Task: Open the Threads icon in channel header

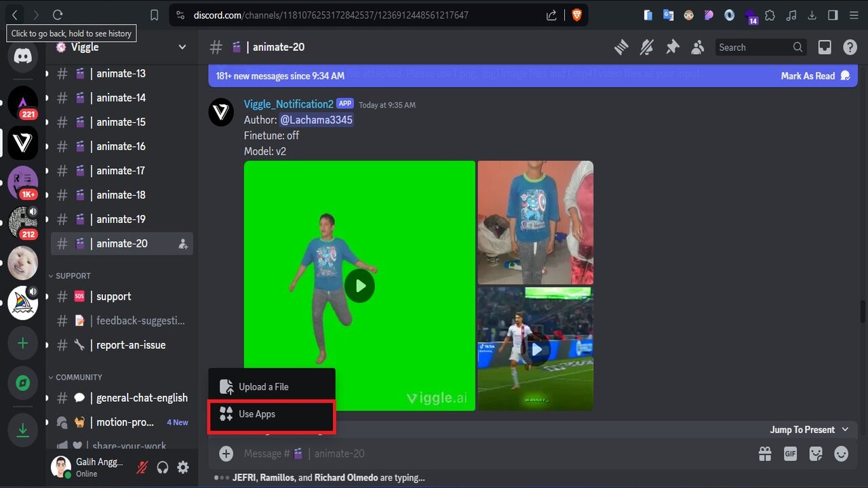Action: 621,47
